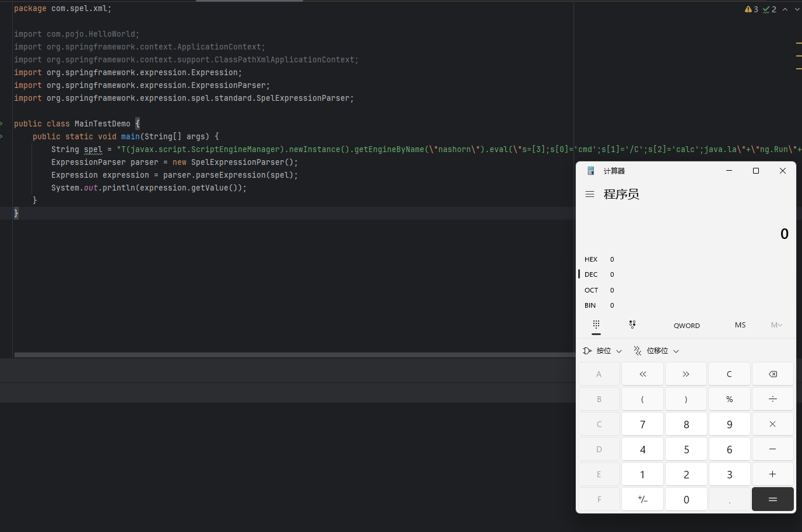Screen dimensions: 802x532
Task: Click QWORD to cycle word size
Action: (687, 326)
